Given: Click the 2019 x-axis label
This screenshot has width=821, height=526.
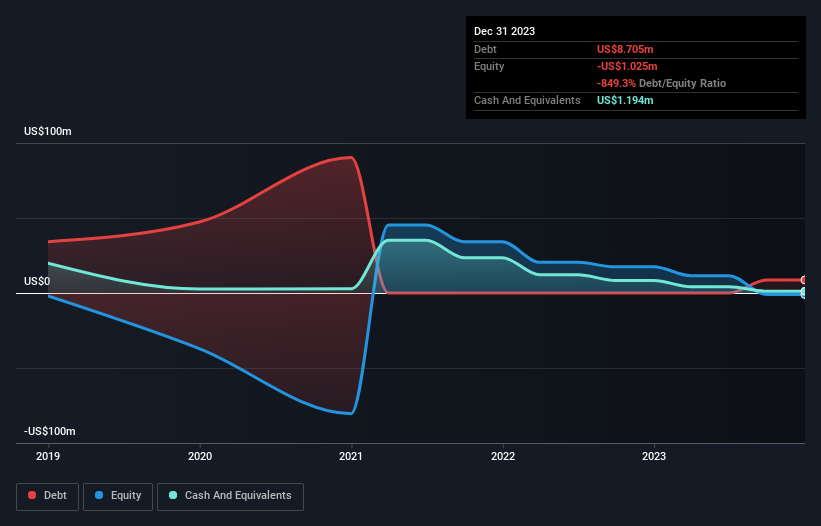Looking at the screenshot, I should [x=48, y=456].
